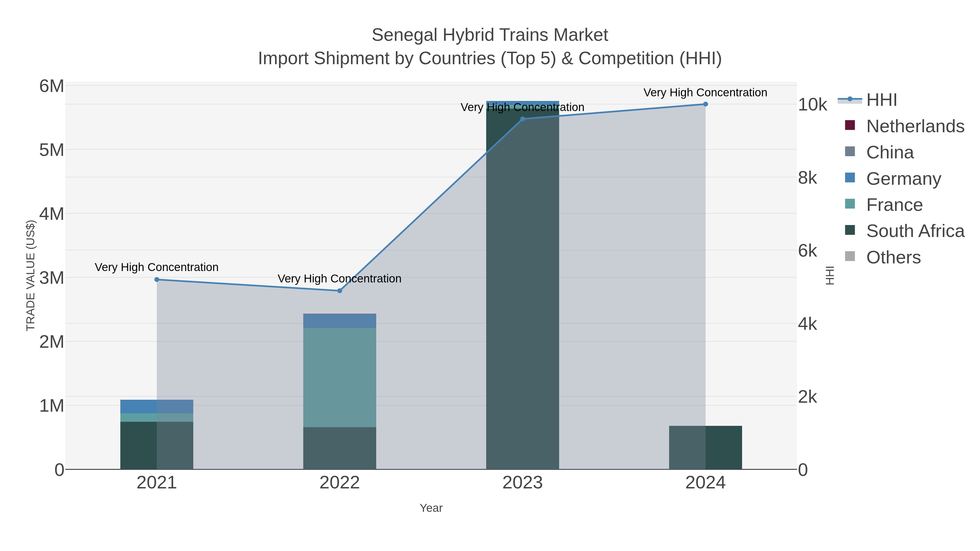Click the 4k HHI axis tick

pos(808,324)
